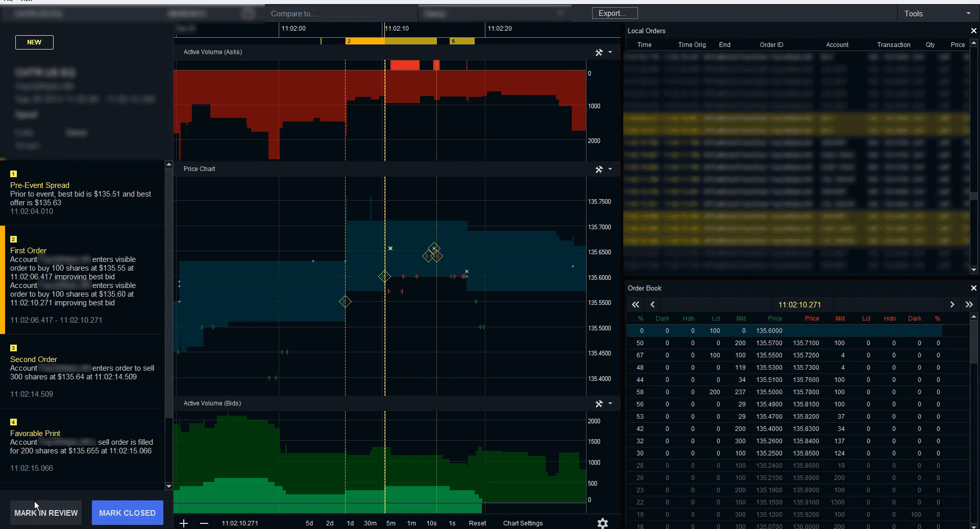The width and height of the screenshot is (980, 529).
Task: Sort Local Orders by Transaction column
Action: pos(893,45)
